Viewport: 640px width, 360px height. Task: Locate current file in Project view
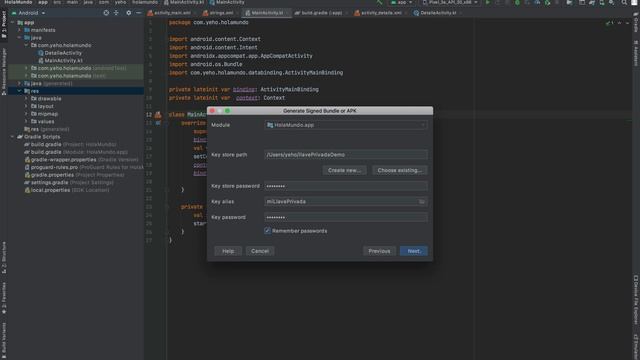(106, 13)
